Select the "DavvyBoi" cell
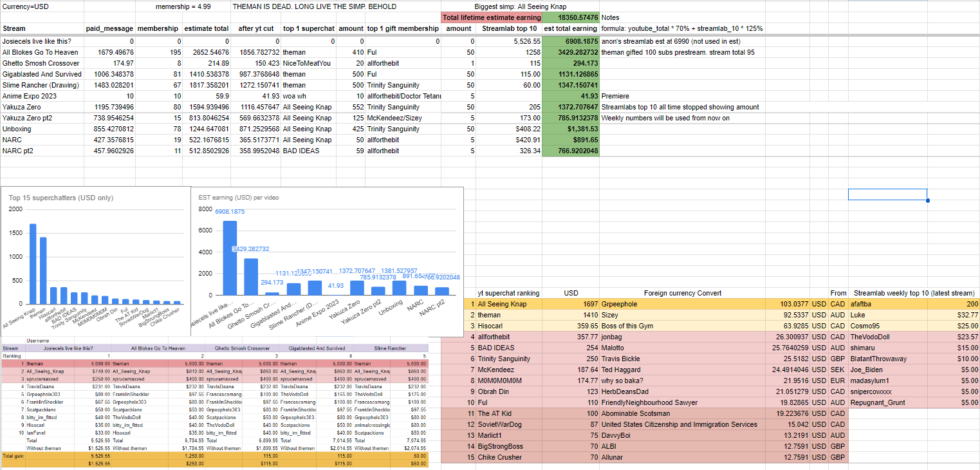This screenshot has width=980, height=470. pos(682,435)
